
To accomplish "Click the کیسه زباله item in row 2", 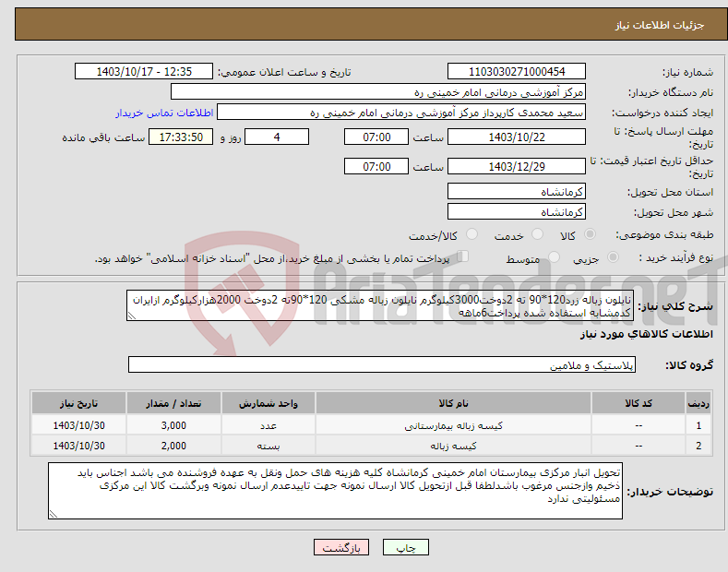I will point(453,446).
